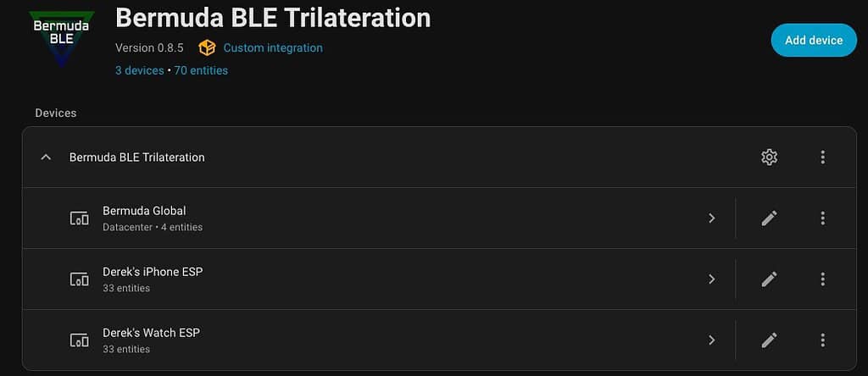Screen dimensions: 868x376
Task: Edit Derek's Watch ESP with pencil icon
Action: pos(769,340)
